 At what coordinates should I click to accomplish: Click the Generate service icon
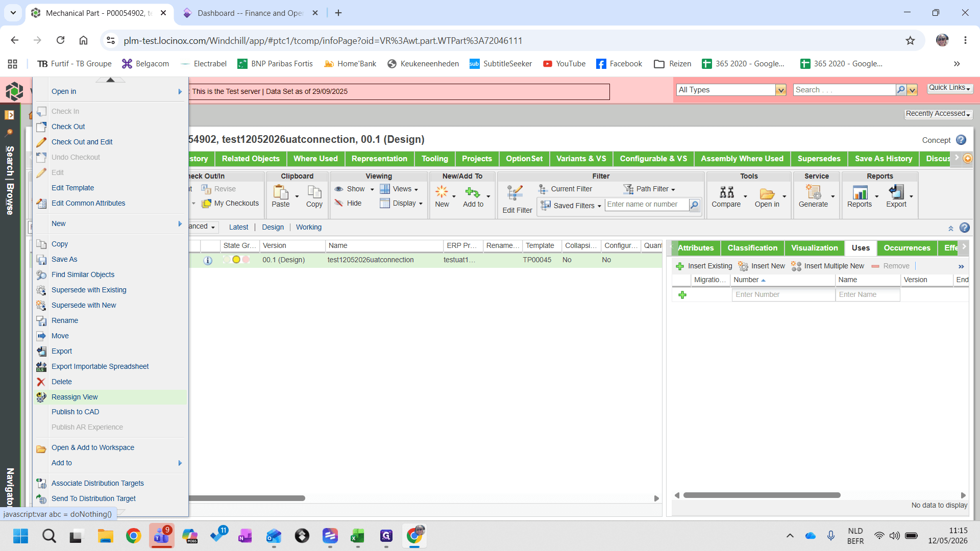click(x=813, y=192)
